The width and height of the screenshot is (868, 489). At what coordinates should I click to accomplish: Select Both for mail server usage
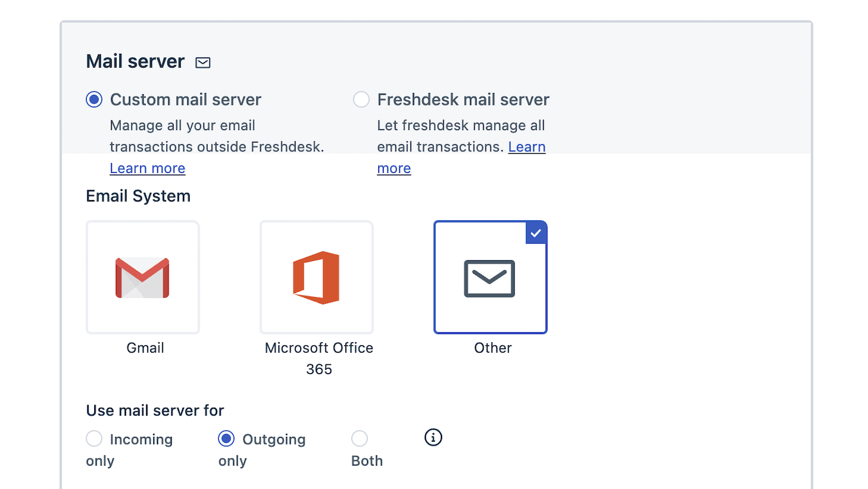point(360,438)
